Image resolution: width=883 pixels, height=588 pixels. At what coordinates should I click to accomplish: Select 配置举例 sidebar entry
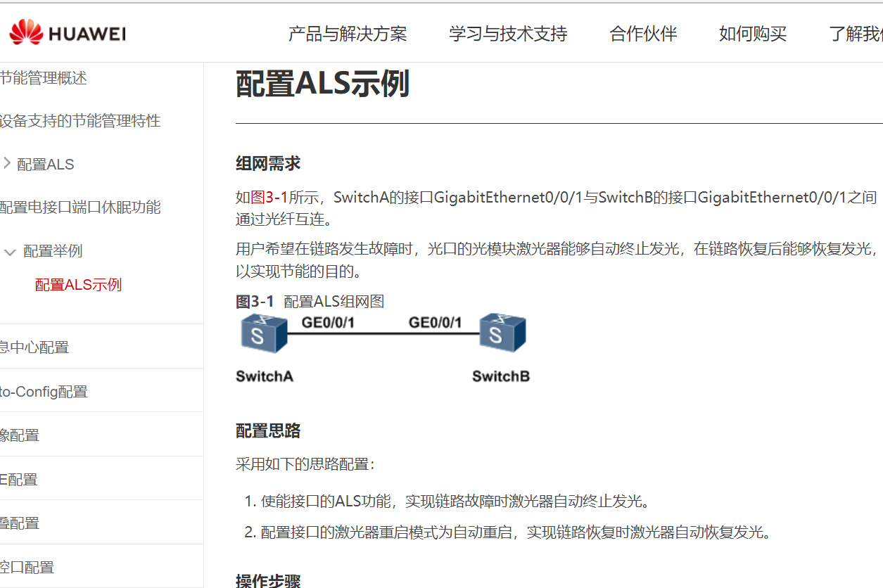(x=53, y=251)
